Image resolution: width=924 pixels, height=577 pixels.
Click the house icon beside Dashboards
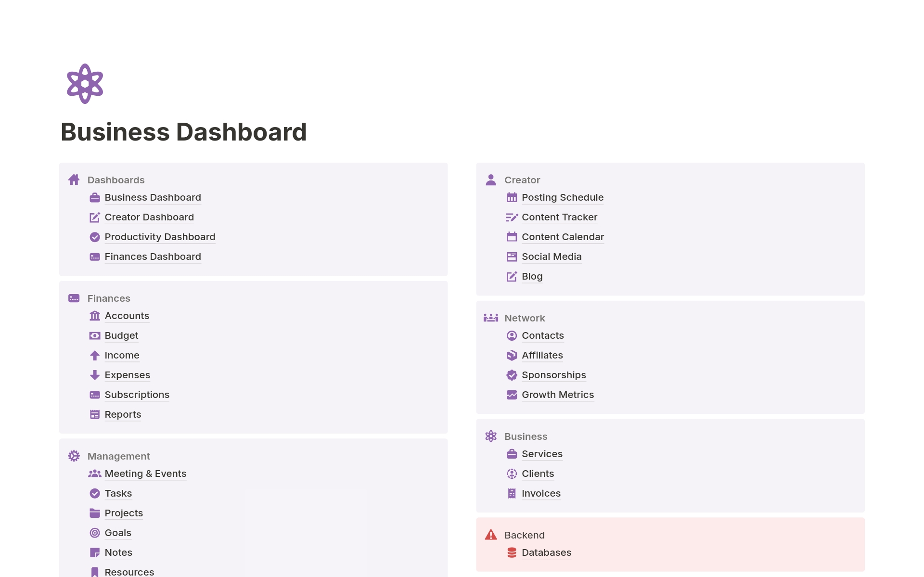pos(74,180)
